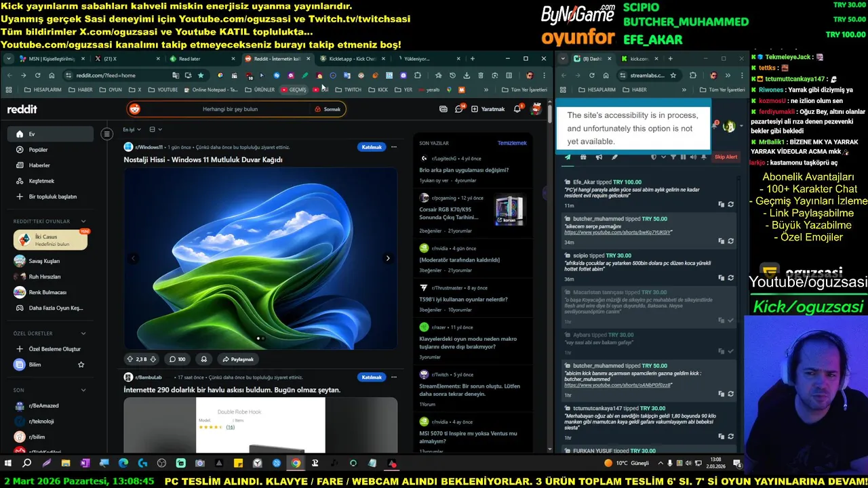The width and height of the screenshot is (868, 488).
Task: Mute Streamlabs alert sounds
Action: [693, 157]
